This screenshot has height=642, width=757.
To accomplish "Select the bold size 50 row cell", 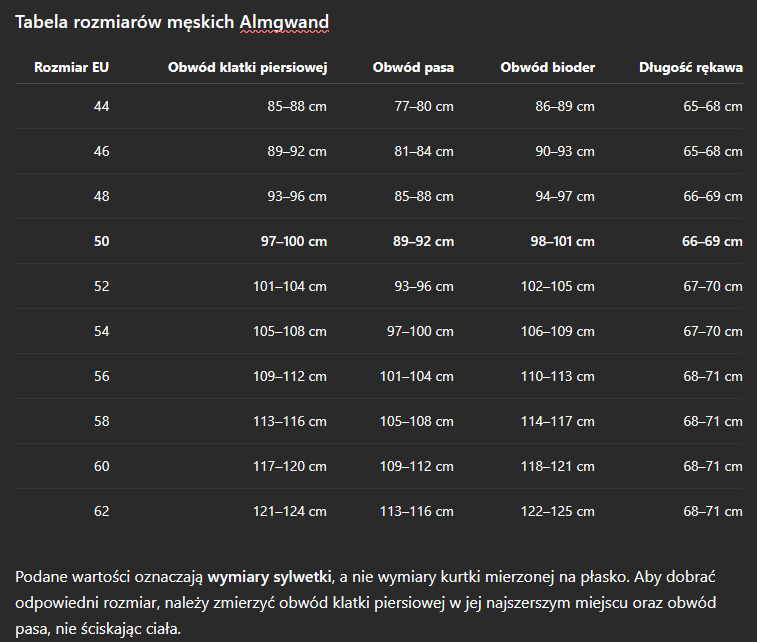I will [x=101, y=241].
